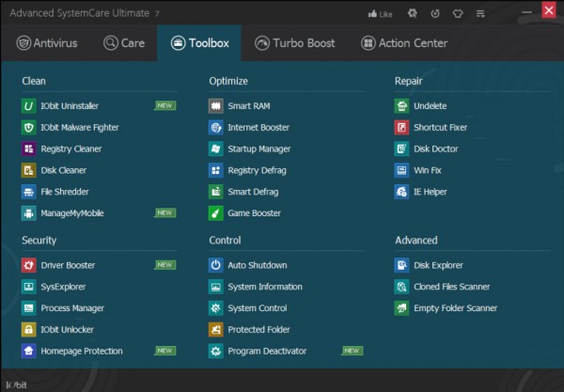Minimize the Advanced SystemCare window

click(x=526, y=12)
